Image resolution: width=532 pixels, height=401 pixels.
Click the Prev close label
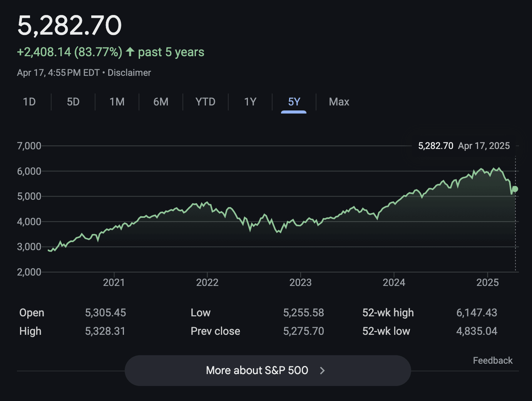pos(215,331)
